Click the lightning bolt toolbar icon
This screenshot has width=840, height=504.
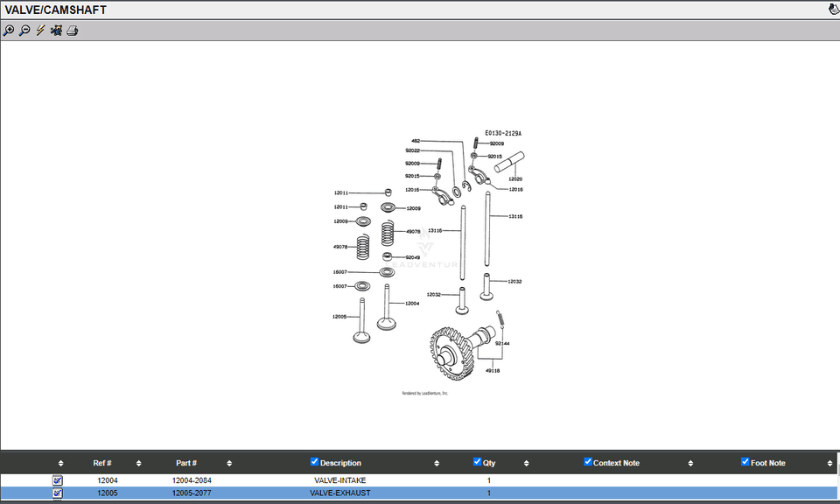40,31
